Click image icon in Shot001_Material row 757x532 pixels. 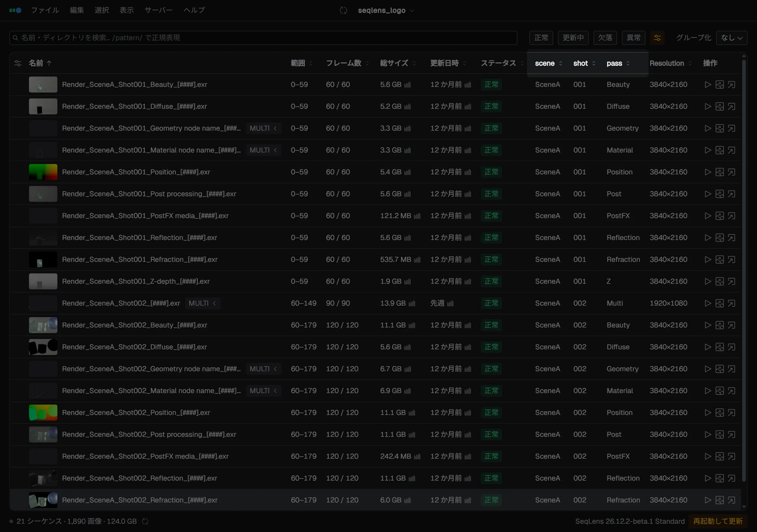(x=719, y=150)
